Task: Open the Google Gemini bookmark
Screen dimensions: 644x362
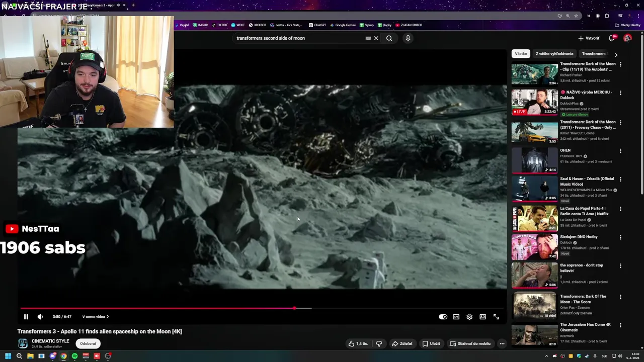Action: (343, 25)
